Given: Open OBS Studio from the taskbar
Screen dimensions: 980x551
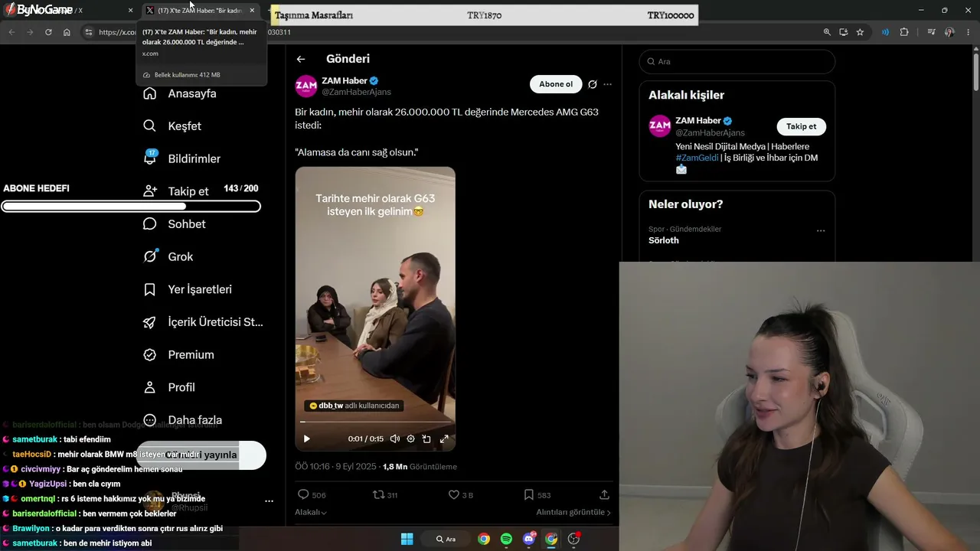Looking at the screenshot, I should pos(573,539).
